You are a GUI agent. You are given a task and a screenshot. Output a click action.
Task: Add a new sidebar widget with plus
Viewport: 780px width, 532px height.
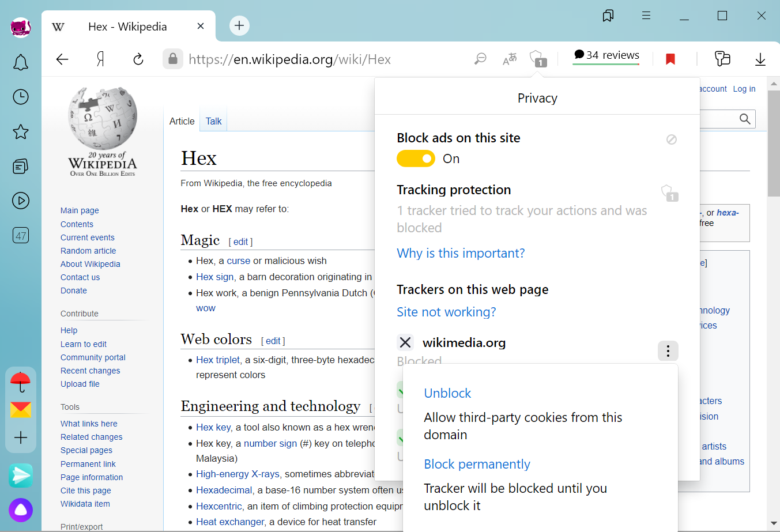coord(21,437)
